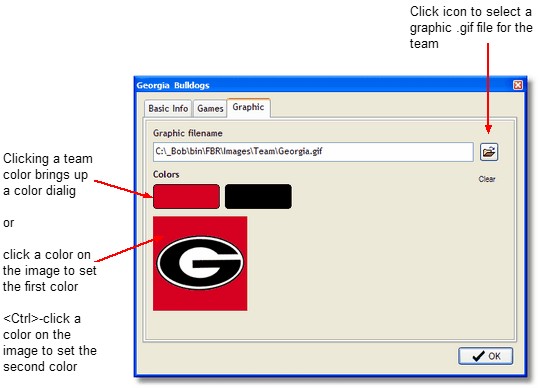Viewport: 541px width, 388px height.
Task: Switch to the Basic Info tab
Action: point(168,109)
